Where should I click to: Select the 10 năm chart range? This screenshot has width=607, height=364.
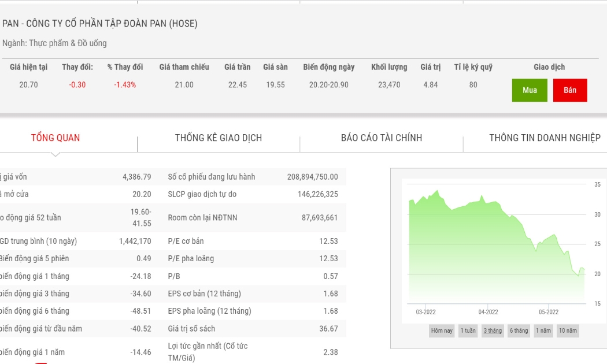tap(568, 330)
